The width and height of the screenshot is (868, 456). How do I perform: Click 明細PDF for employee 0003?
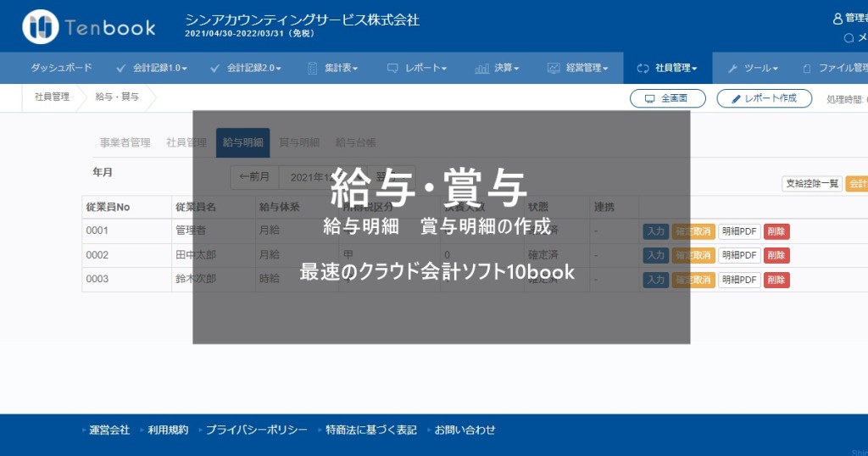(x=739, y=280)
